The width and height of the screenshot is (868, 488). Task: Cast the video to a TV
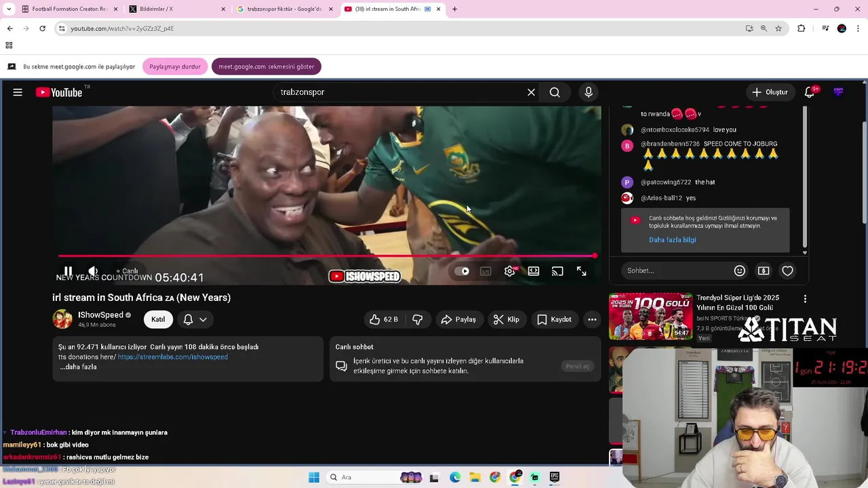(557, 271)
